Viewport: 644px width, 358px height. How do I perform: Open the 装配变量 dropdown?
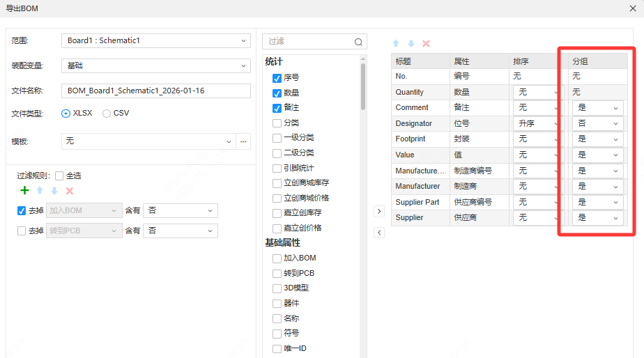coord(156,65)
